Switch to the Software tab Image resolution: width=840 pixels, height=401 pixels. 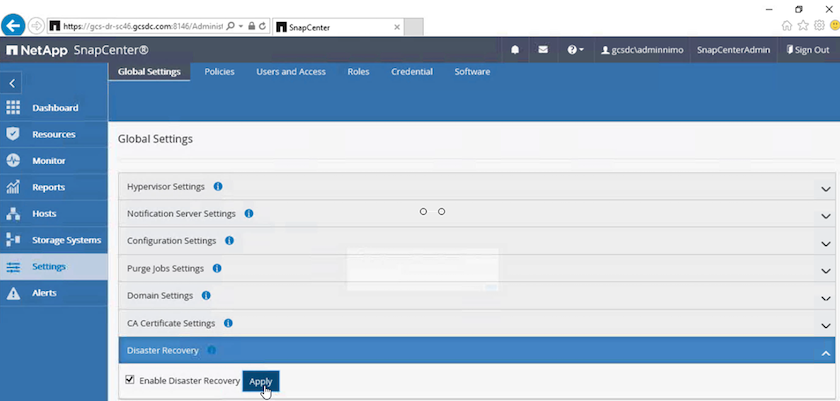[x=472, y=72]
